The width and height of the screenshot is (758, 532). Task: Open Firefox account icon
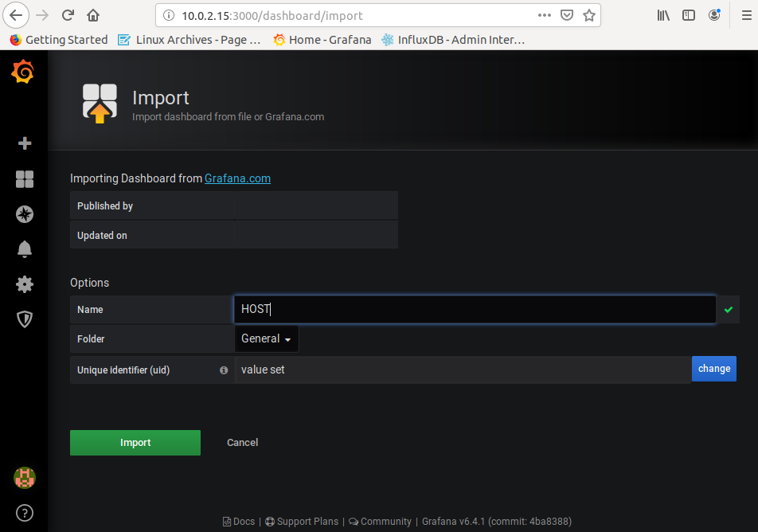coord(714,15)
